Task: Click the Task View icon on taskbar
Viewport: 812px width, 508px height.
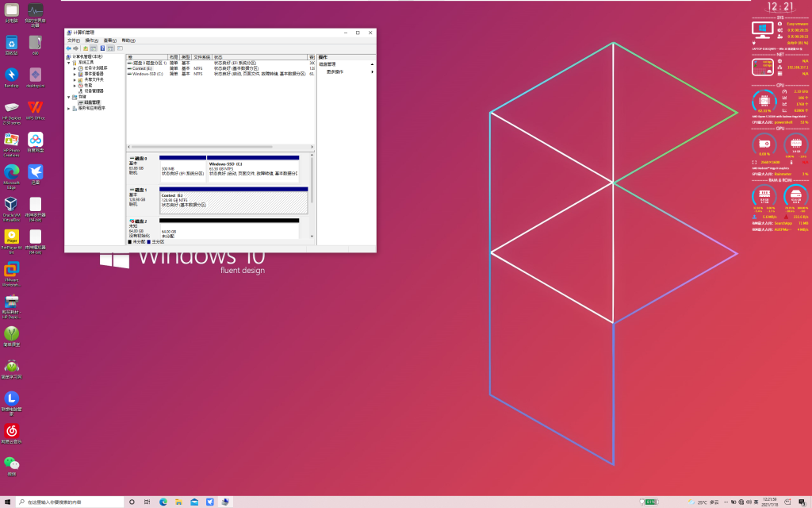Action: (x=147, y=502)
